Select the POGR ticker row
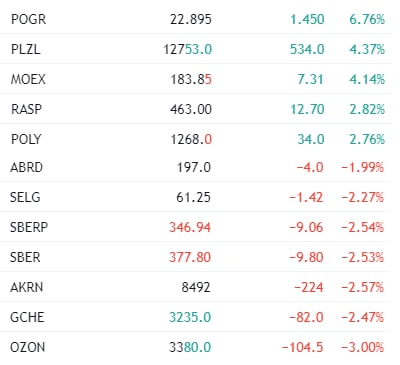Screen dimensions: 400x365 click(196, 19)
